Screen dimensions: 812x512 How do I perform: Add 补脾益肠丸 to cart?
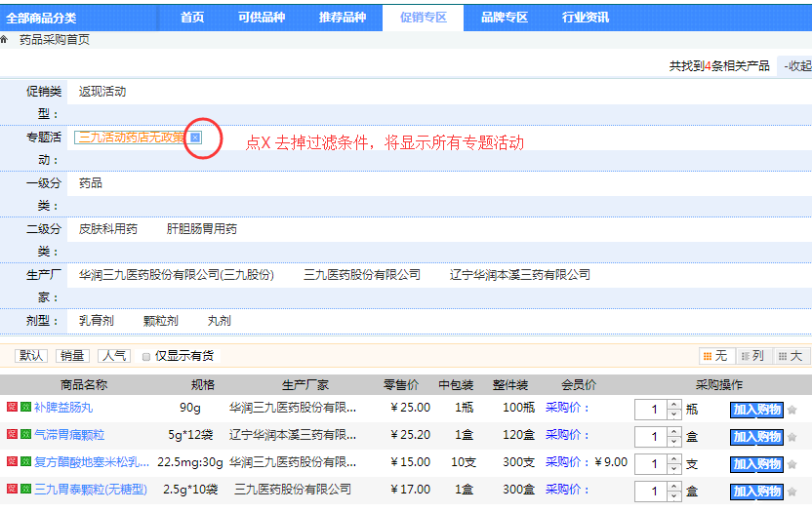[756, 410]
